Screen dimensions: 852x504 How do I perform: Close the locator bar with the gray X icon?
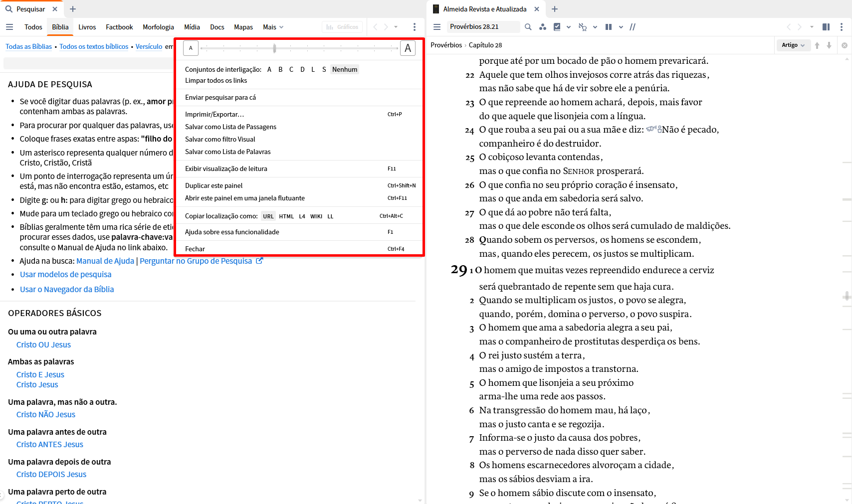pyautogui.click(x=845, y=45)
